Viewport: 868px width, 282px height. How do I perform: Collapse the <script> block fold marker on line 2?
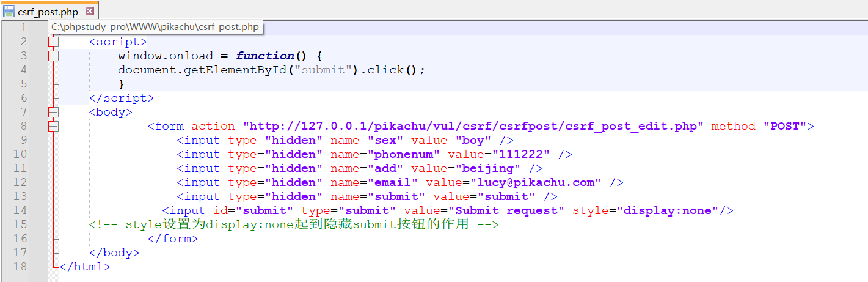[x=54, y=42]
